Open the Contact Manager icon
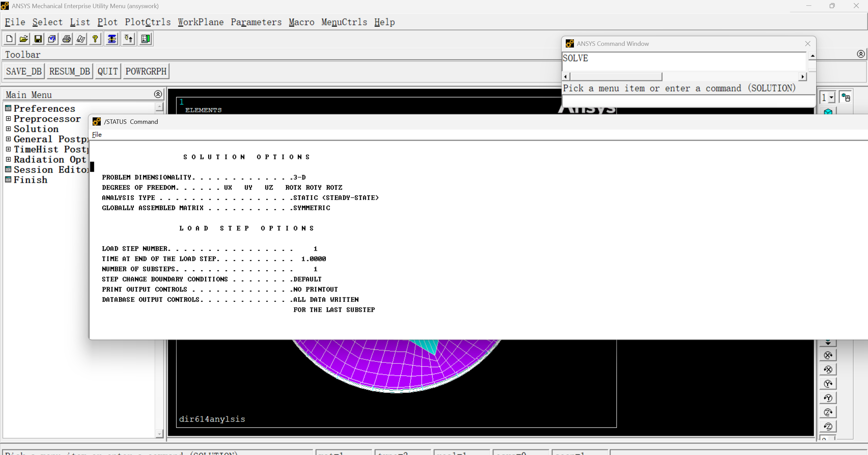The image size is (868, 455). click(146, 39)
